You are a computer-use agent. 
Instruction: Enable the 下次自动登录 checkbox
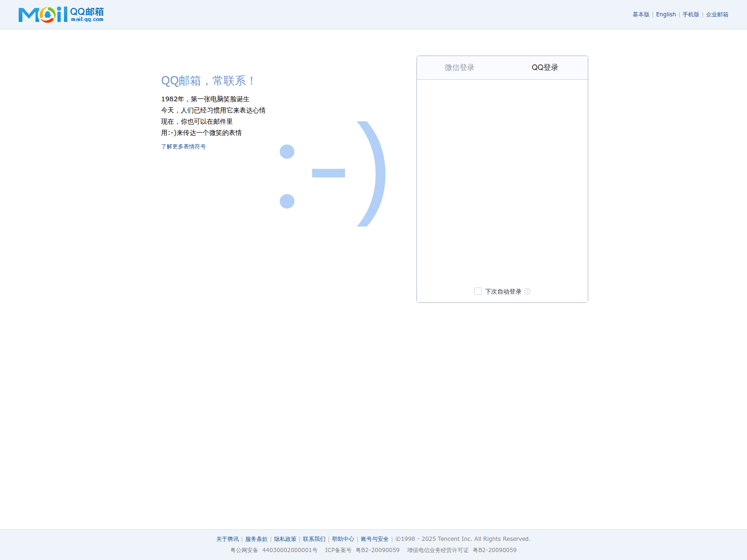click(478, 292)
